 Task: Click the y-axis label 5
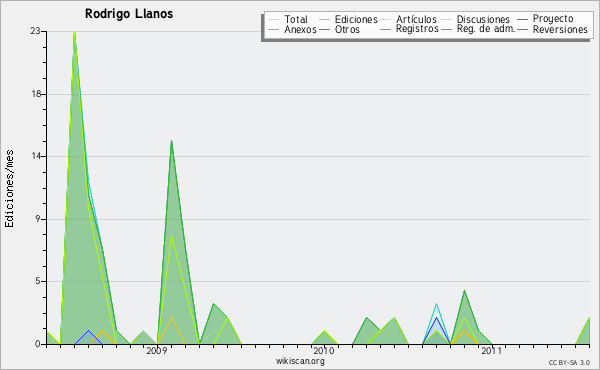point(38,281)
